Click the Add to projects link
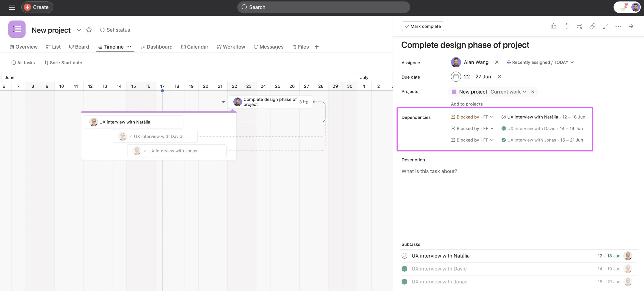 (467, 104)
